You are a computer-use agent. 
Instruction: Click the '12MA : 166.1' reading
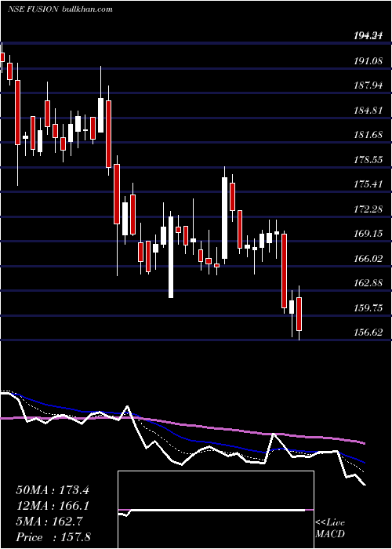[53, 506]
